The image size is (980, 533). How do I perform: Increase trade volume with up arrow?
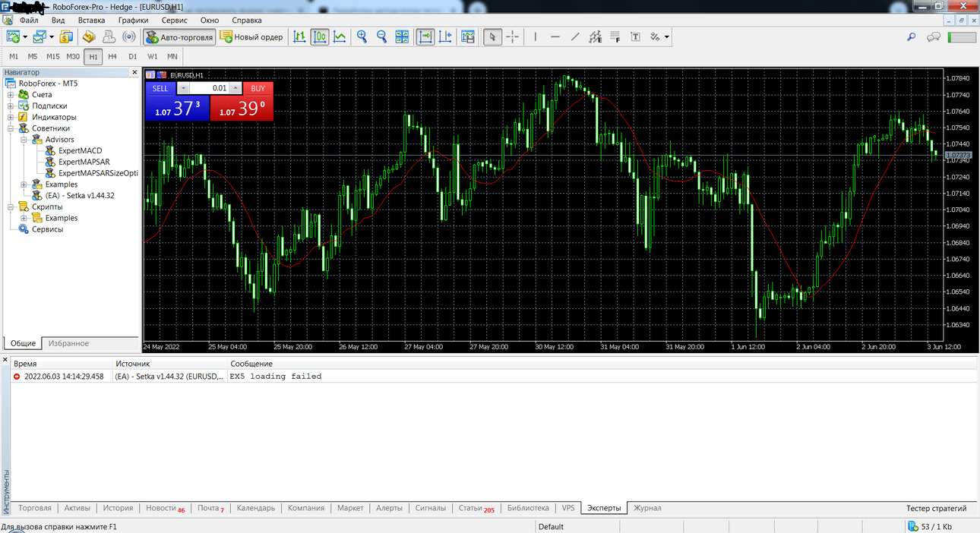[236, 88]
